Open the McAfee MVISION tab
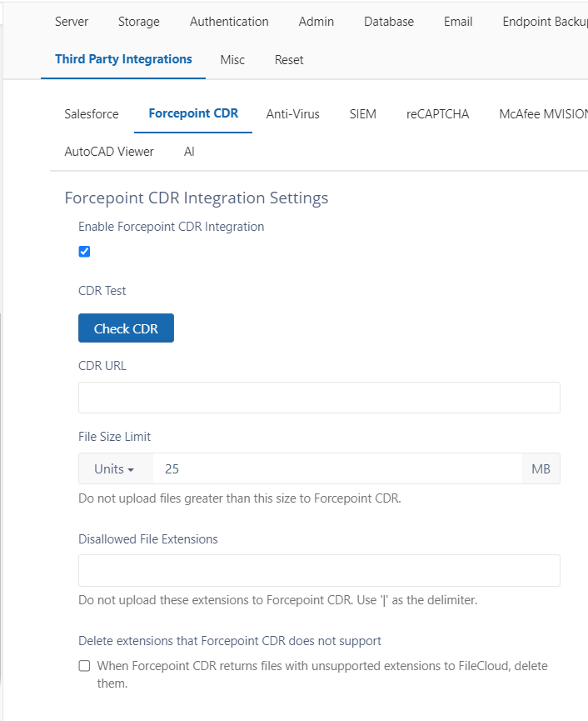 (543, 114)
